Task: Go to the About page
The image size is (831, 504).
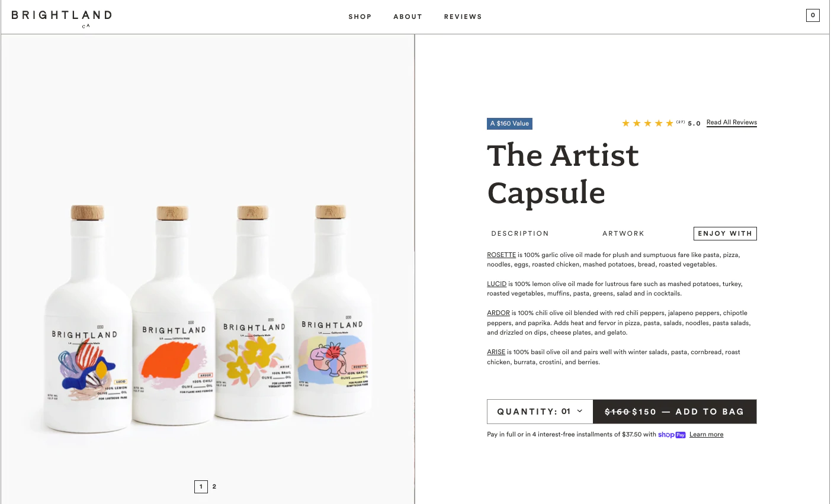Action: tap(408, 17)
